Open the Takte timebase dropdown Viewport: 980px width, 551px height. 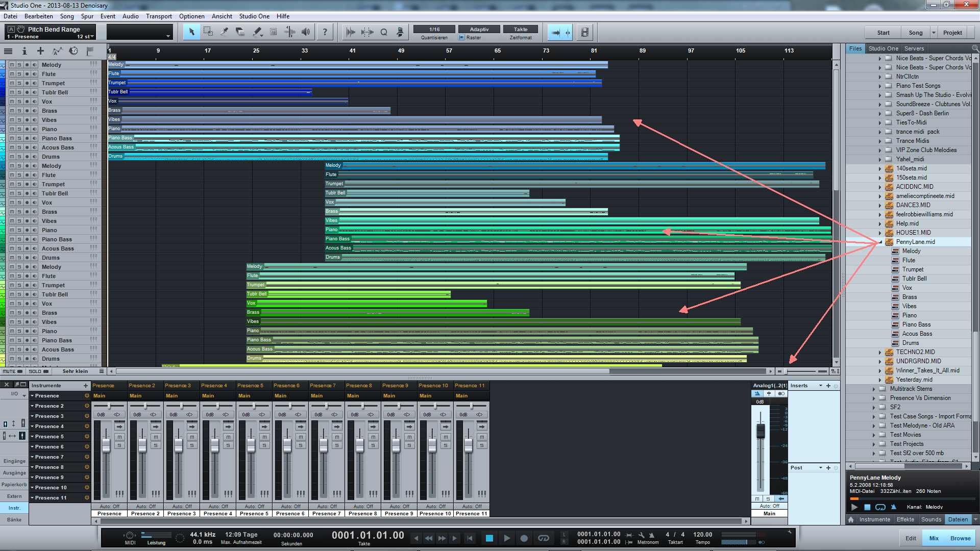point(521,30)
